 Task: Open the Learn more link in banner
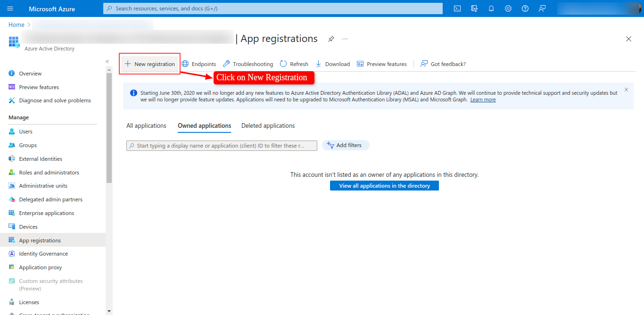(483, 100)
